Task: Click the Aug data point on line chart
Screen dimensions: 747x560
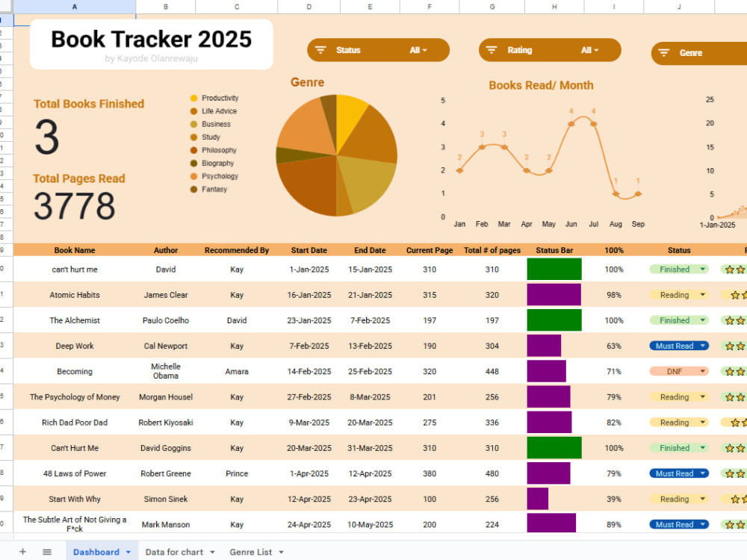Action: 616,194
